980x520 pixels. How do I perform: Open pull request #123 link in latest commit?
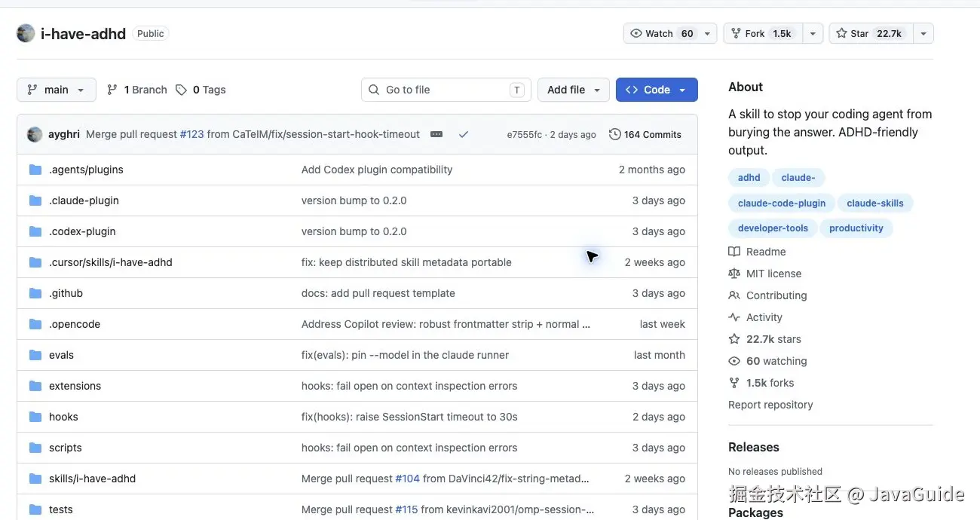tap(191, 134)
